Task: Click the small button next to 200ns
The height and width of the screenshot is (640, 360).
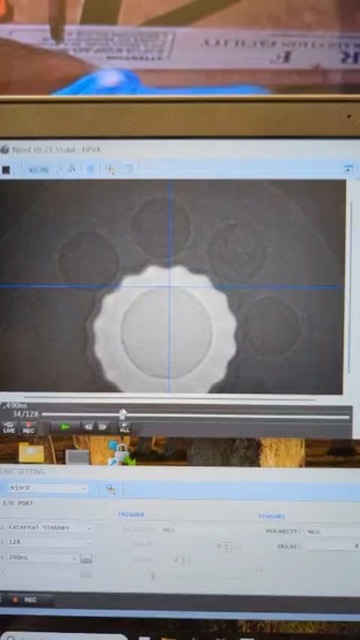Action: pyautogui.click(x=86, y=558)
